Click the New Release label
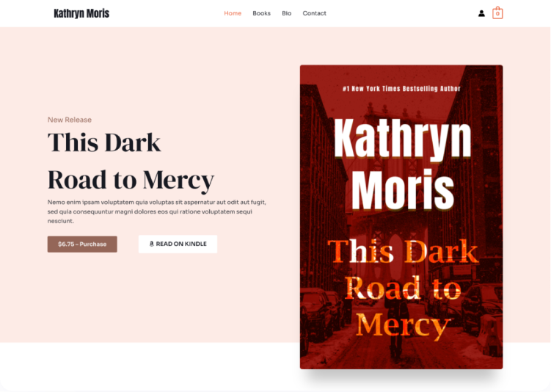Image resolution: width=551 pixels, height=392 pixels. [70, 120]
